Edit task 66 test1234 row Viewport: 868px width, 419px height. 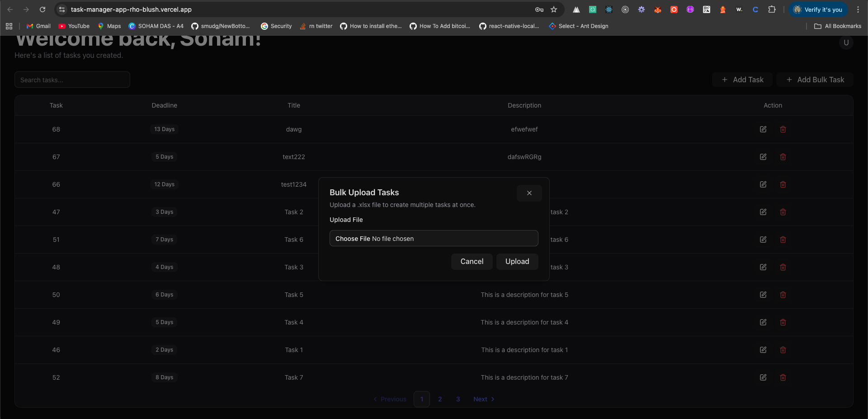pos(763,184)
